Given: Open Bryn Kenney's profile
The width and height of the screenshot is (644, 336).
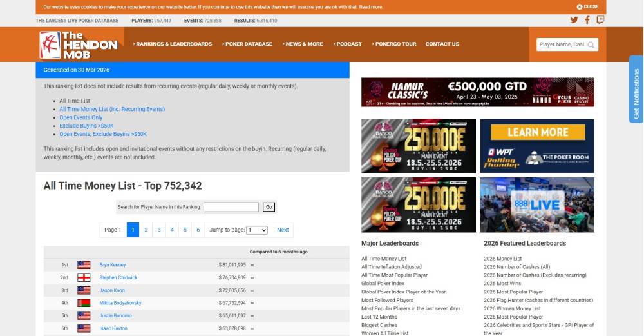Looking at the screenshot, I should (113, 265).
